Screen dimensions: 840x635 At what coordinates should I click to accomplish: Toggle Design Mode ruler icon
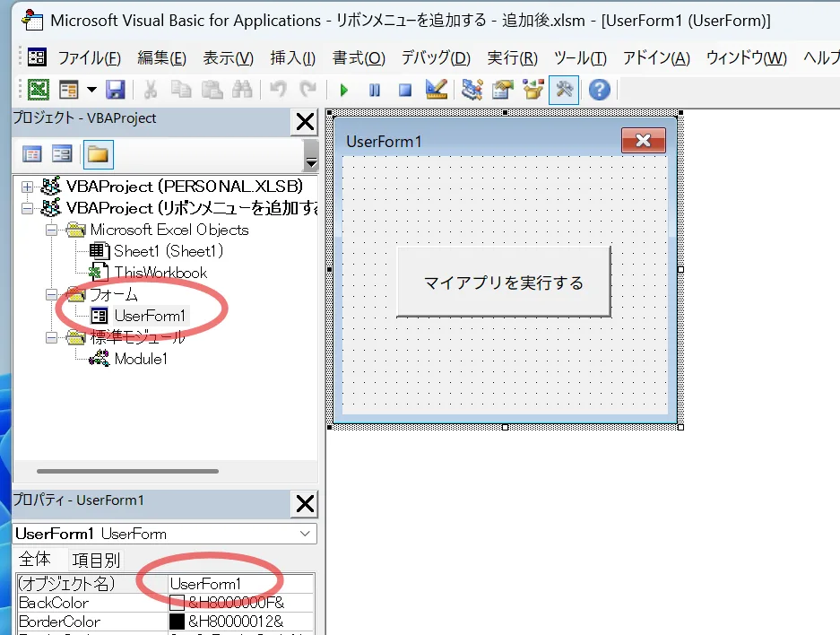pyautogui.click(x=436, y=90)
